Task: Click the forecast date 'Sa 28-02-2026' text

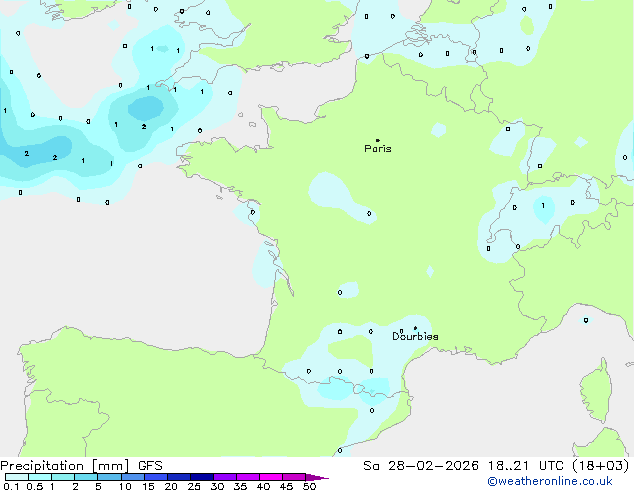Action: [421, 466]
